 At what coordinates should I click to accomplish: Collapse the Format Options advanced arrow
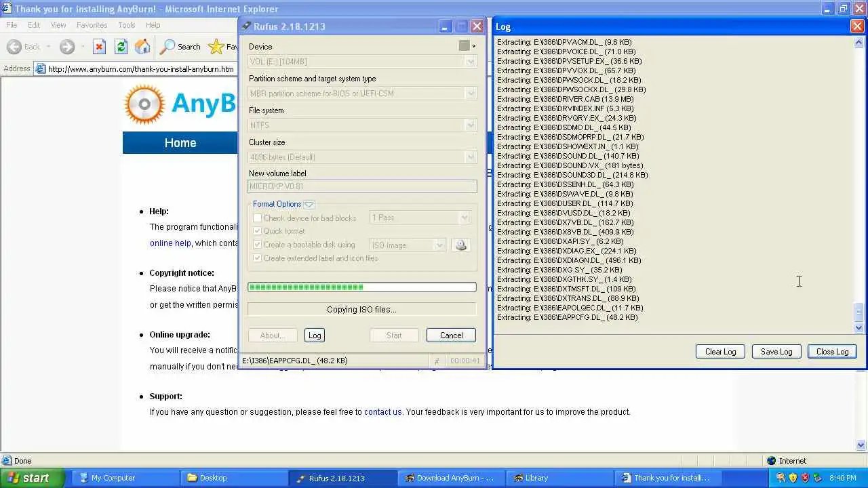coord(309,204)
